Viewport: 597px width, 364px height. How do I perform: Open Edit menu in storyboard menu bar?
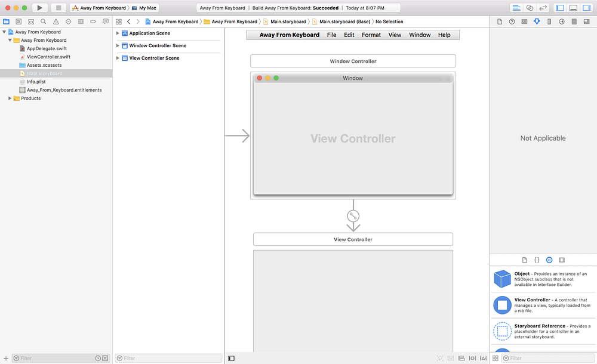(x=349, y=35)
